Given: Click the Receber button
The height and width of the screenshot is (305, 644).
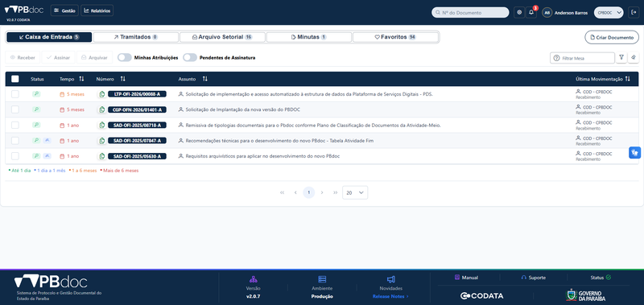Looking at the screenshot, I should pos(23,58).
